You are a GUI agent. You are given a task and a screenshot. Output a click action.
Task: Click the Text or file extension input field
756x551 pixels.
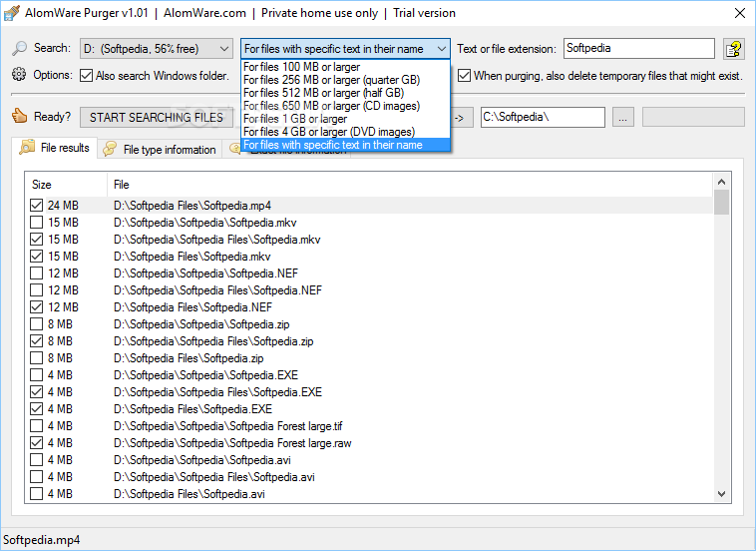[x=639, y=48]
